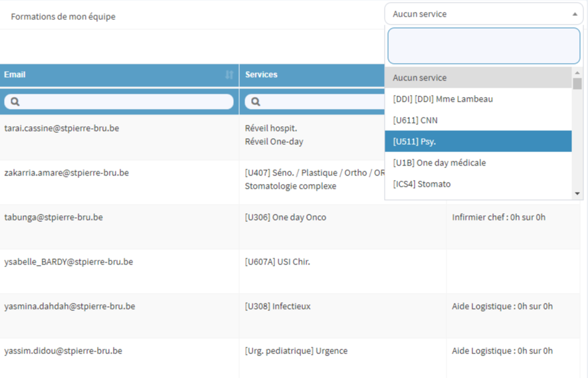The height and width of the screenshot is (378, 588).
Task: Click the [U306] One day Onco cell
Action: (286, 217)
